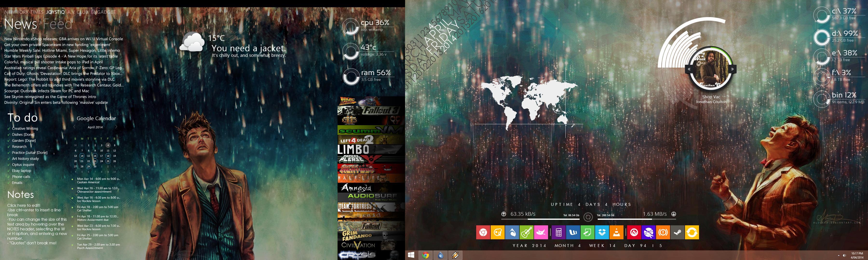
Task: Open the orange exclamation-mark launcher tile
Action: [663, 232]
